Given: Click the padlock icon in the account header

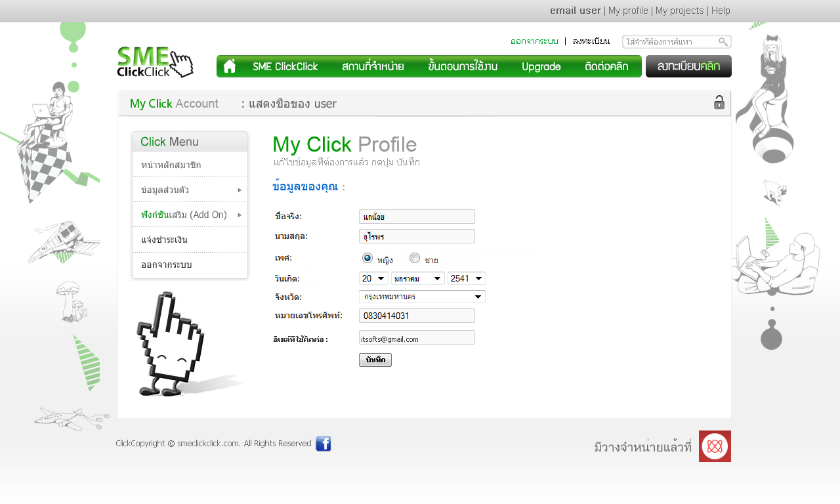Looking at the screenshot, I should (x=719, y=102).
